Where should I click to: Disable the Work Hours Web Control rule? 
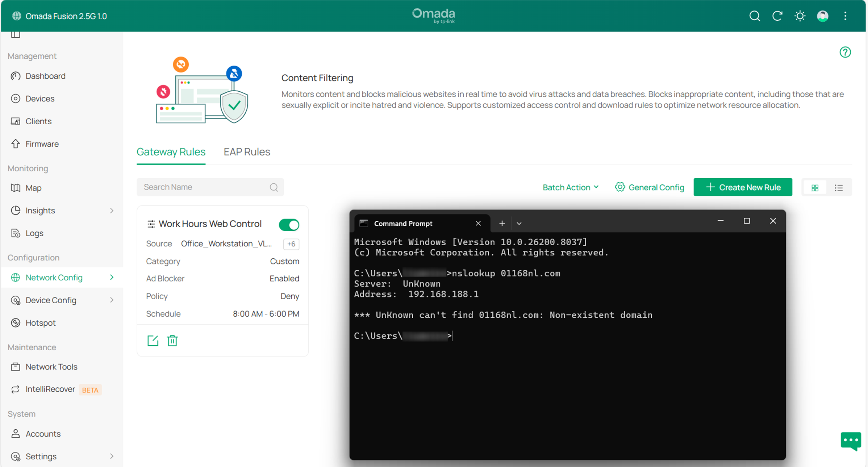(x=289, y=225)
